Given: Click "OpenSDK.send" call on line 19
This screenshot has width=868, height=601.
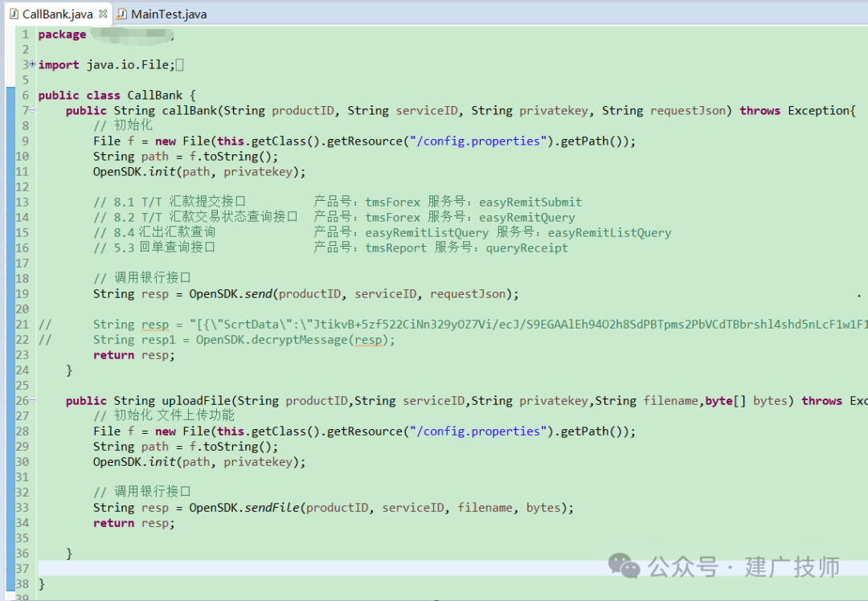Looking at the screenshot, I should click(x=231, y=294).
